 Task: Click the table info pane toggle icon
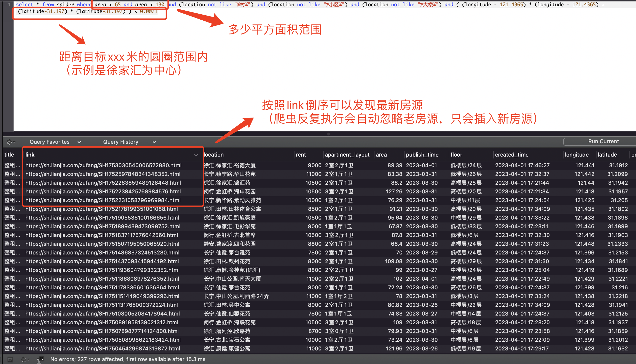pos(10,359)
